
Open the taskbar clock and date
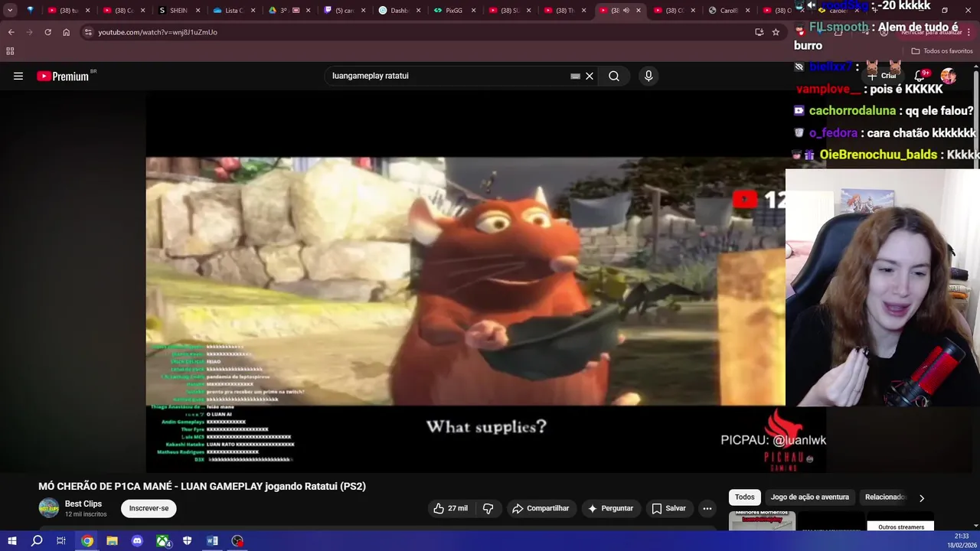[x=962, y=540]
